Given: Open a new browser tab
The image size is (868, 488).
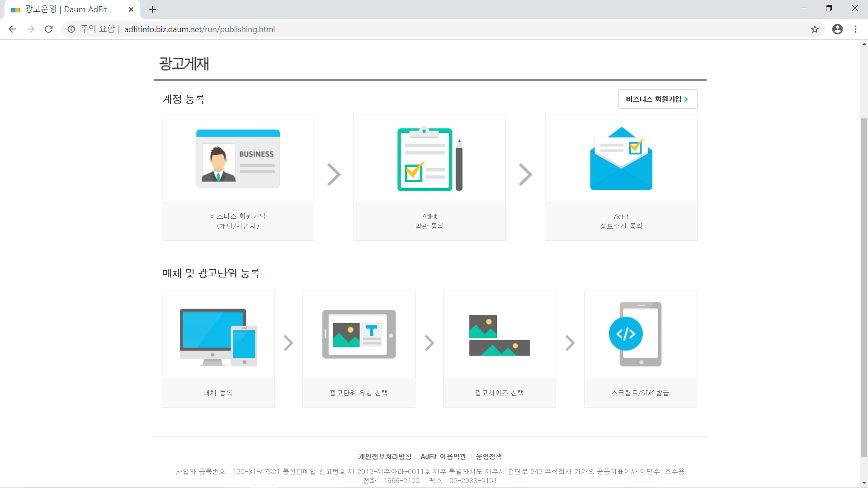Looking at the screenshot, I should [153, 9].
